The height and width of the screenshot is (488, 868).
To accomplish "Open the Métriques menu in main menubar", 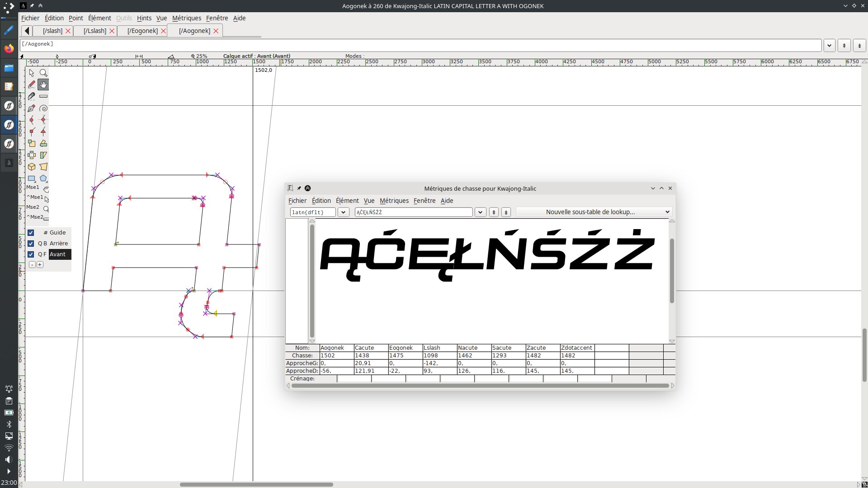I will click(186, 18).
